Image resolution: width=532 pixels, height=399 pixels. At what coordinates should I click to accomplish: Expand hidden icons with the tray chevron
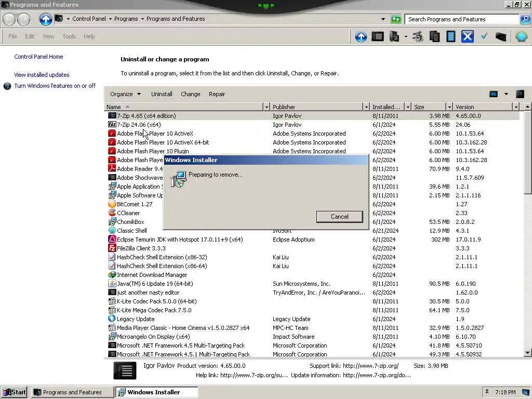pos(487,392)
